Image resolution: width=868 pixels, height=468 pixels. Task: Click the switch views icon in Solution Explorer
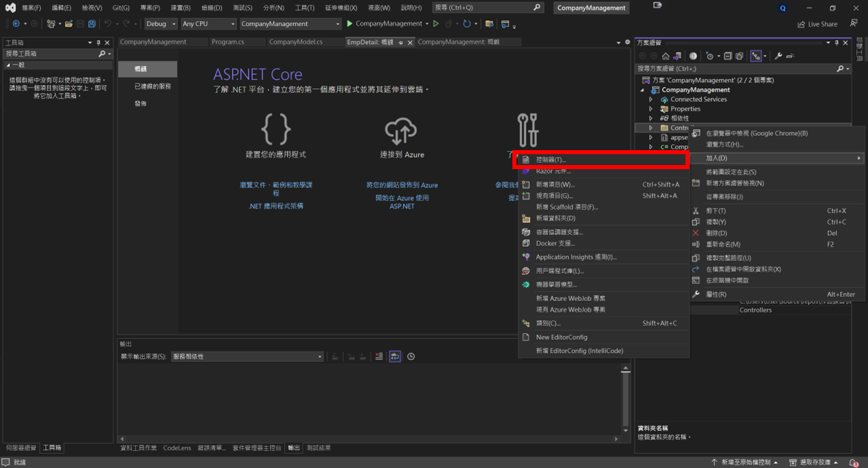point(677,56)
